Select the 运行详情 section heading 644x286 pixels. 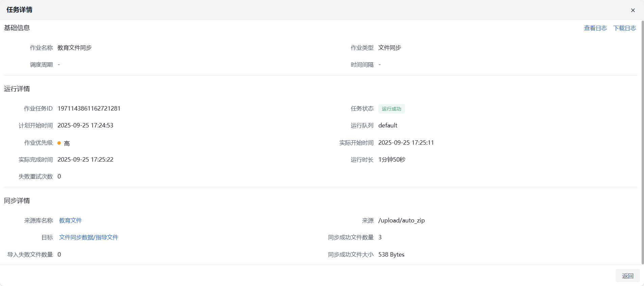tap(17, 89)
